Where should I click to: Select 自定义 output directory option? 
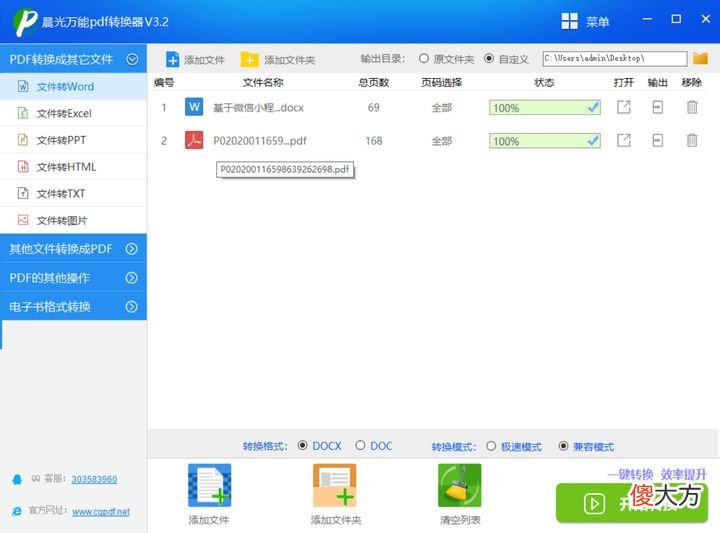489,58
